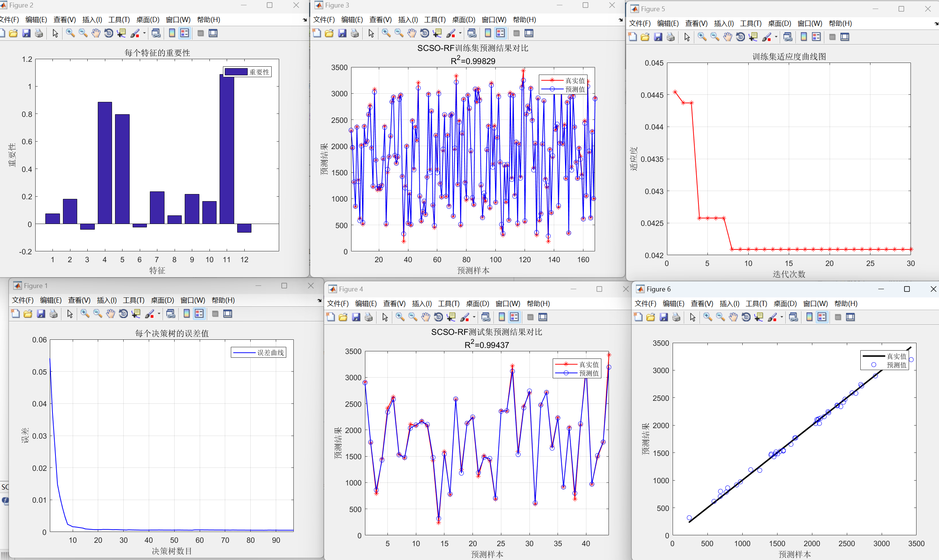Viewport: 939px width, 560px height.
Task: Open brush color dropdown arrow in Figure 1
Action: [x=159, y=314]
